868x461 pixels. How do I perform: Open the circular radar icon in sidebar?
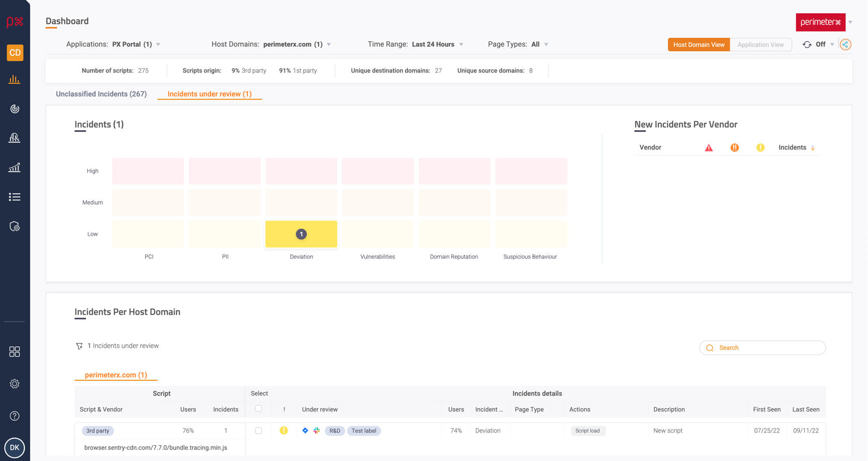coord(14,109)
